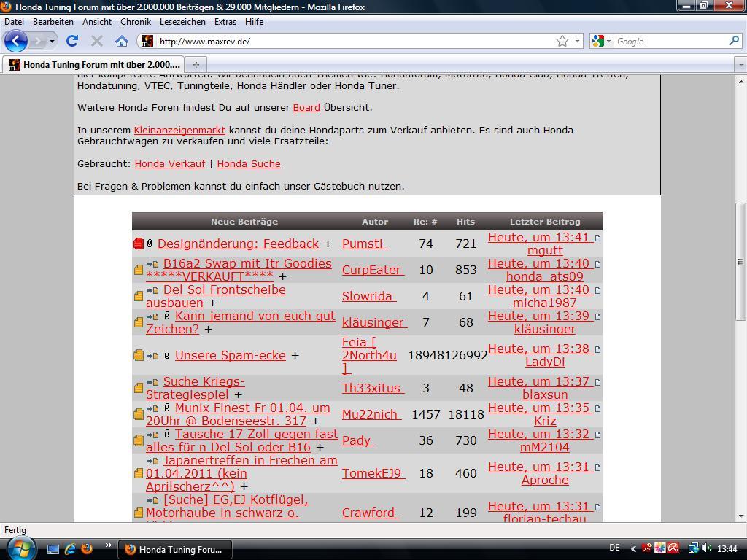The height and width of the screenshot is (560, 747).
Task: Open the Chronik menu
Action: (x=135, y=22)
